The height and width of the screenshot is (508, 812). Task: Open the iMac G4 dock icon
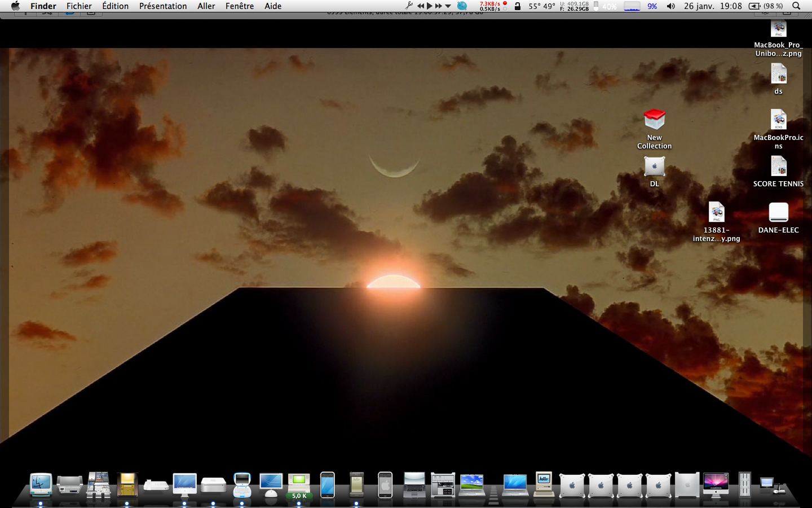(x=271, y=484)
